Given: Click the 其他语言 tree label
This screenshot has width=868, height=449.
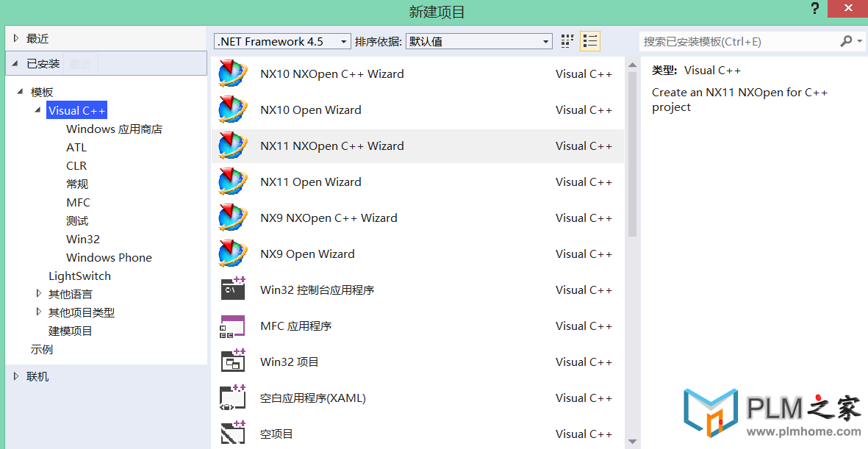Looking at the screenshot, I should pyautogui.click(x=71, y=294).
